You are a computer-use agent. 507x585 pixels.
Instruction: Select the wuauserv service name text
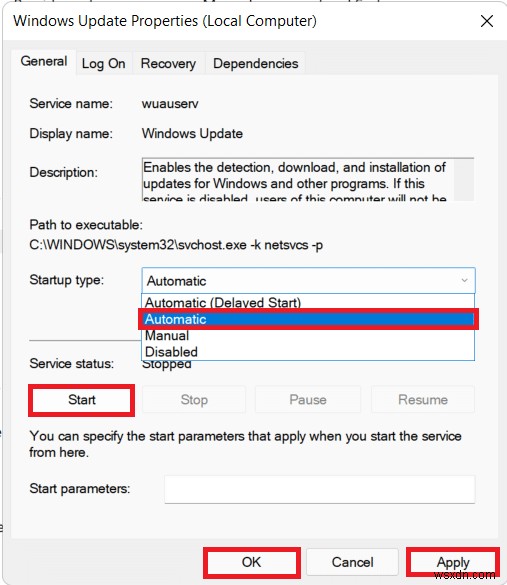[x=170, y=103]
